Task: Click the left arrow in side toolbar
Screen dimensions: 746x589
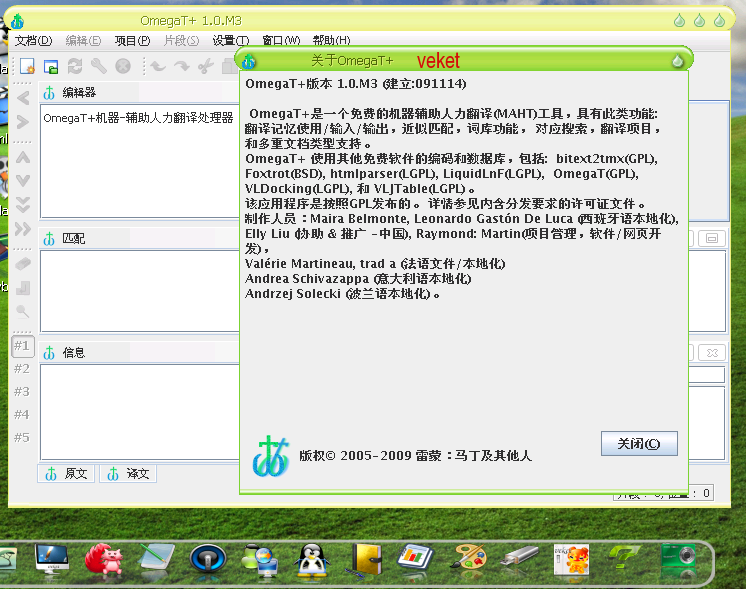Action: pyautogui.click(x=22, y=98)
